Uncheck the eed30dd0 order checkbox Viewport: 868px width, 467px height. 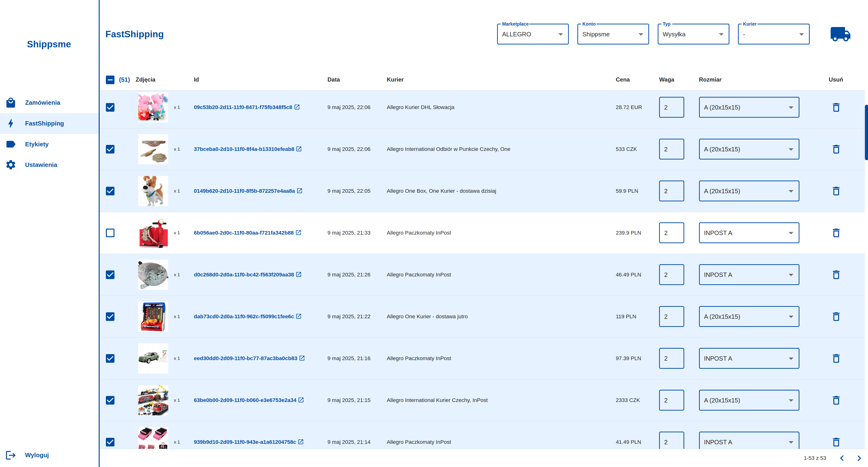pyautogui.click(x=110, y=358)
